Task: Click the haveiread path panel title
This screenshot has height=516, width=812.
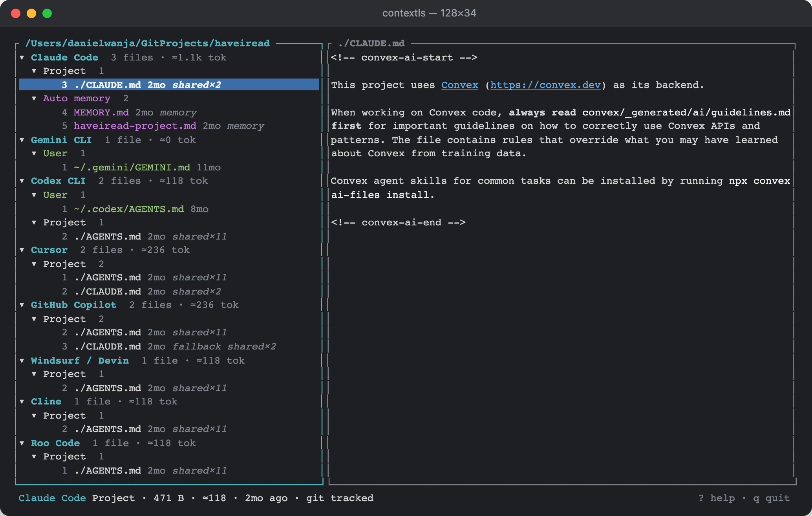Action: point(147,43)
